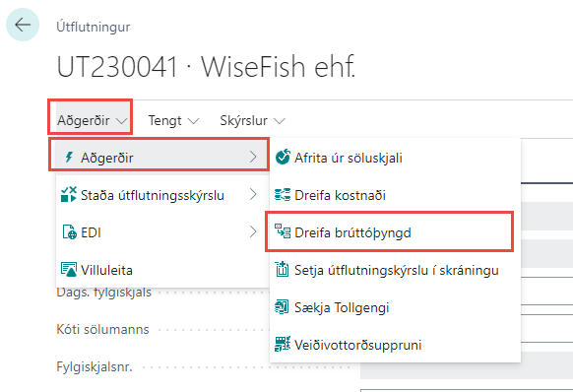Image resolution: width=573 pixels, height=392 pixels.
Task: Click the Sækja Tollgengi icon
Action: point(282,307)
